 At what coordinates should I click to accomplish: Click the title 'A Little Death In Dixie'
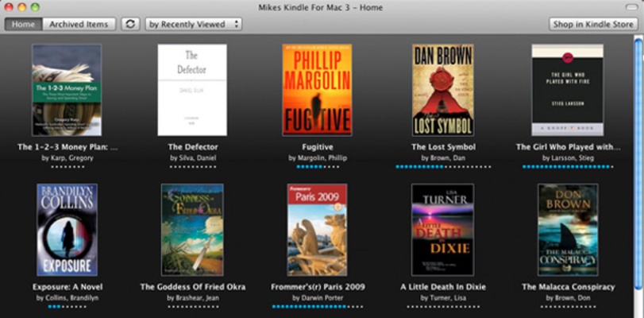click(443, 287)
